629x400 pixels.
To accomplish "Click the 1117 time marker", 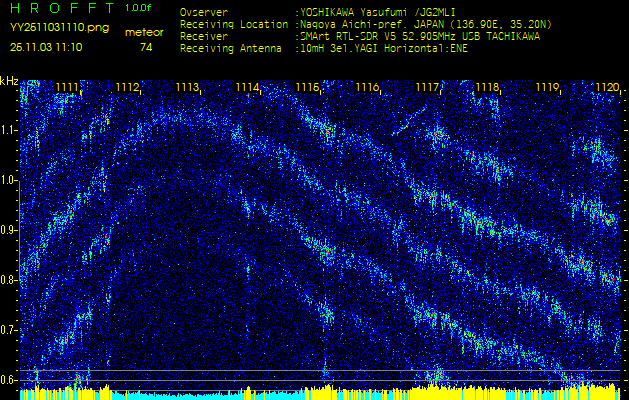I will pyautogui.click(x=427, y=88).
